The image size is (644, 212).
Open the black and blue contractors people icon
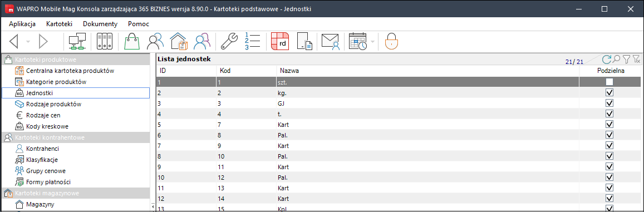tap(156, 42)
